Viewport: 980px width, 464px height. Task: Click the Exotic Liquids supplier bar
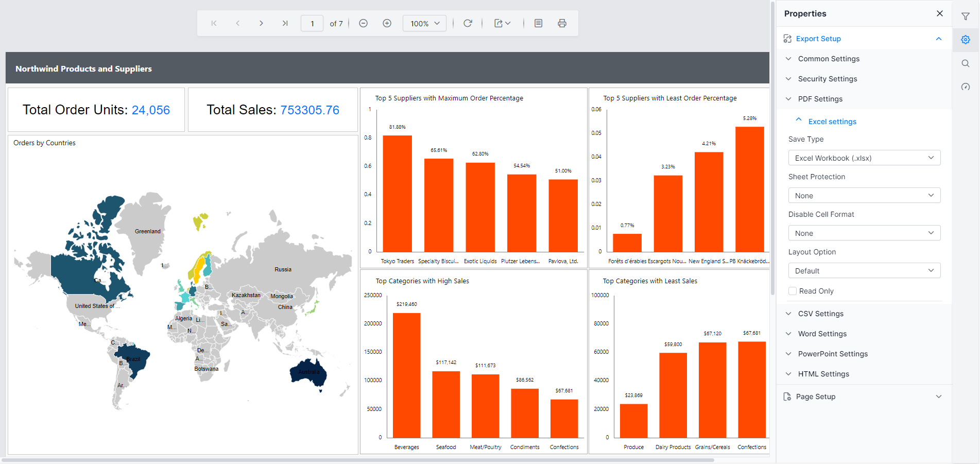pyautogui.click(x=480, y=208)
